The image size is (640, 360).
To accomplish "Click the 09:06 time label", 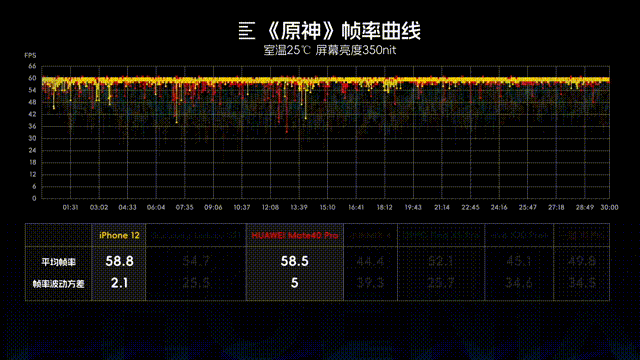I will [213, 207].
